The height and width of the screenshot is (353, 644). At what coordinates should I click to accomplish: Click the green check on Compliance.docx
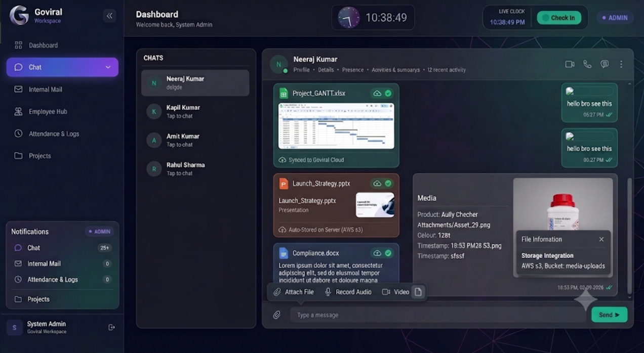coord(388,253)
